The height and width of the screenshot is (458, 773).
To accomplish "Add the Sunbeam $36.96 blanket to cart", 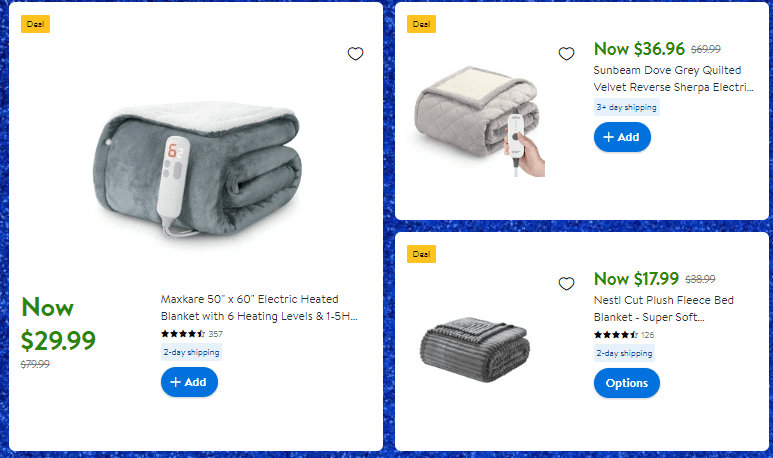I will click(x=622, y=137).
